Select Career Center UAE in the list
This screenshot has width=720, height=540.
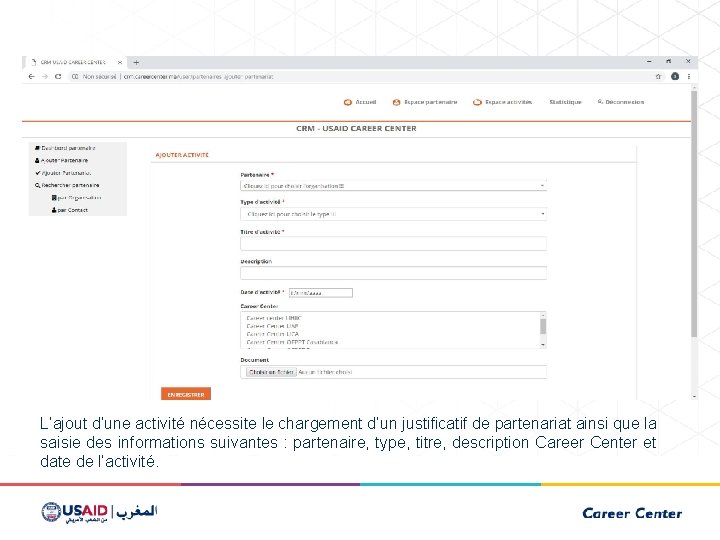click(273, 326)
